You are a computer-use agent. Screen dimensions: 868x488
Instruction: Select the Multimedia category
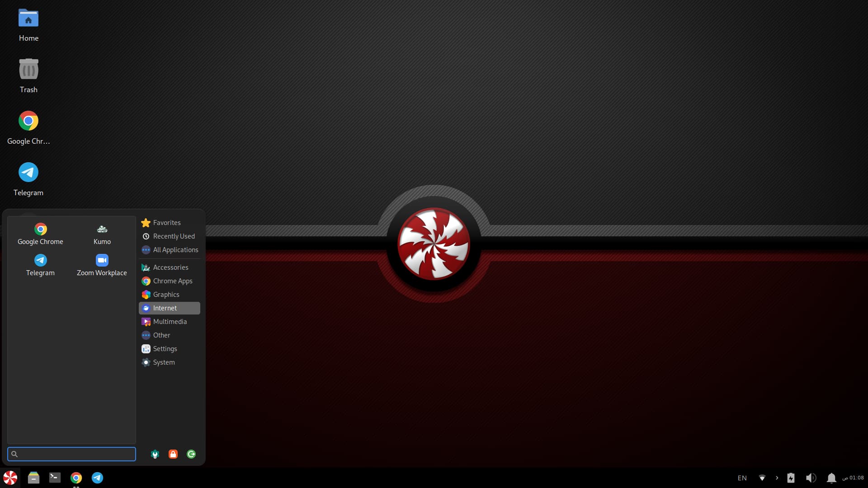pyautogui.click(x=170, y=322)
